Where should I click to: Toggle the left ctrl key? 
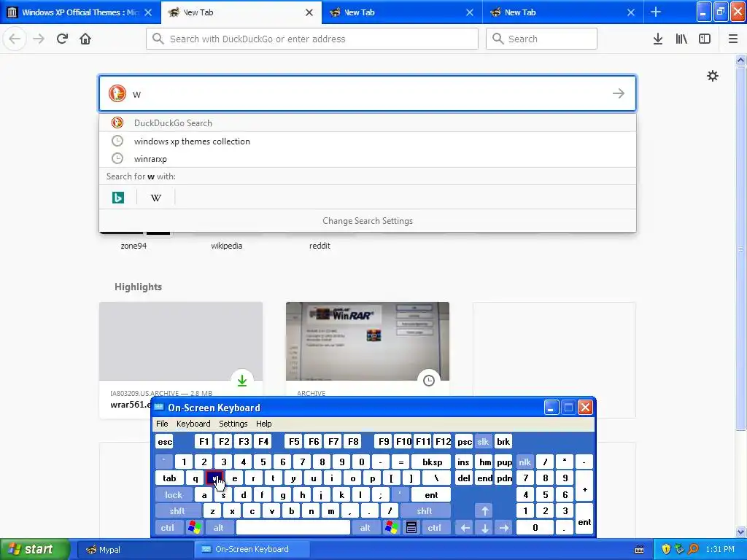point(168,528)
